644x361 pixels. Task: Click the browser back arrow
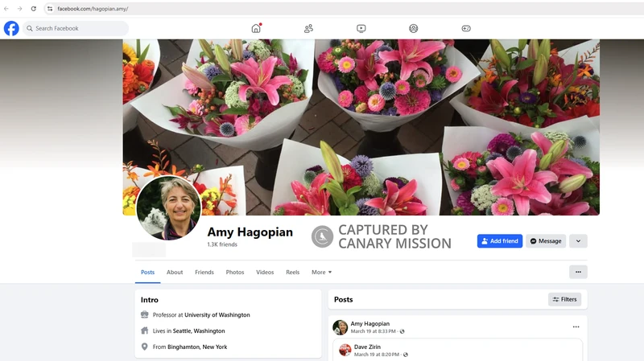6,9
